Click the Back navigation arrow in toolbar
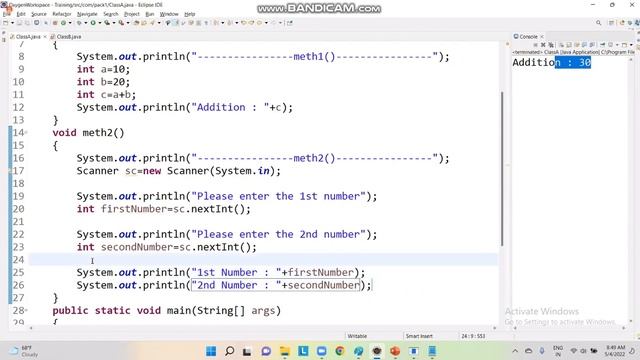The height and width of the screenshot is (360, 640). click(x=259, y=23)
